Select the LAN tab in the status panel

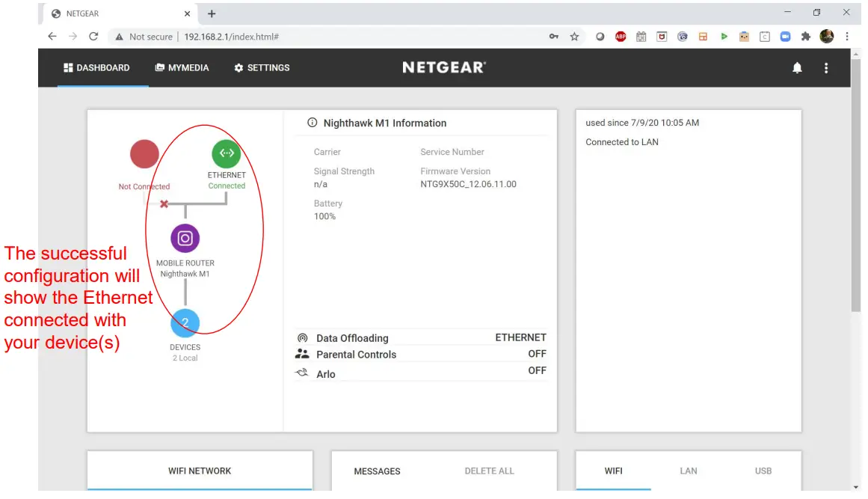click(688, 471)
